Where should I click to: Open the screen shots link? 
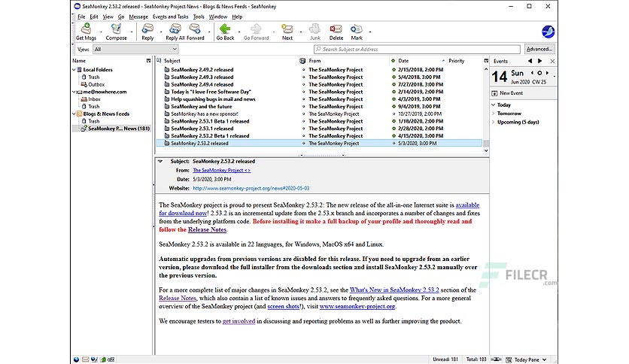[x=283, y=306]
